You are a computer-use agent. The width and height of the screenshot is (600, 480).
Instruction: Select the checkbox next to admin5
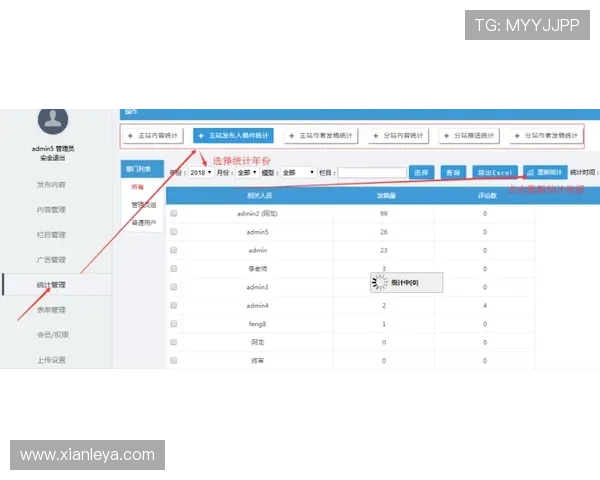(x=174, y=232)
